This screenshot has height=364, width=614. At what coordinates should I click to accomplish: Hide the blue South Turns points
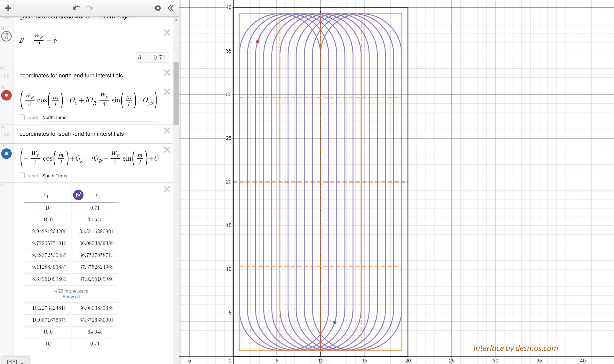(6, 154)
